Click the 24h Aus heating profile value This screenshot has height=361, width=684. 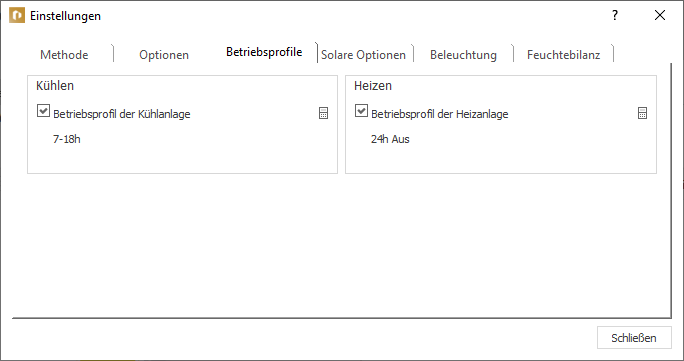390,139
